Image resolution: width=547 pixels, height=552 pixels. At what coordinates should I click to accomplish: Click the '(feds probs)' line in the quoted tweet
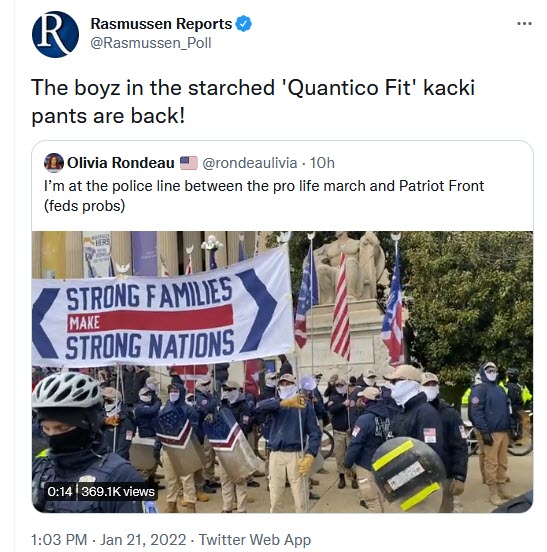84,206
